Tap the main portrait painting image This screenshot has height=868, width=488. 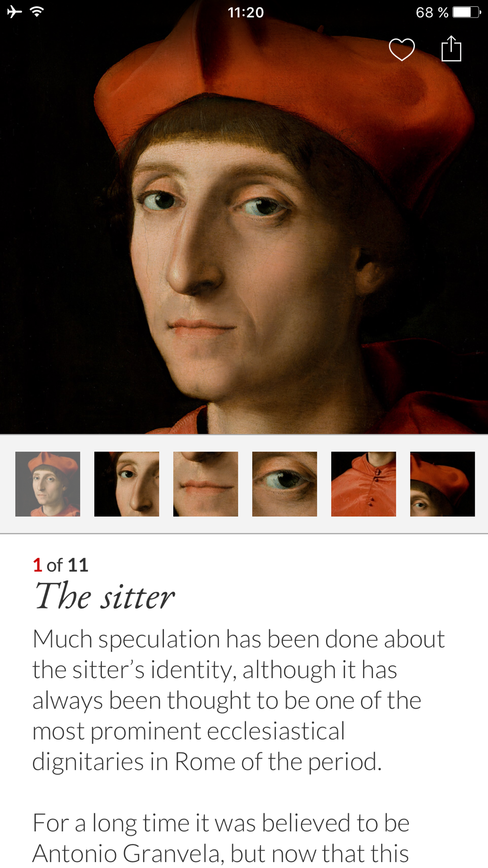[244, 217]
